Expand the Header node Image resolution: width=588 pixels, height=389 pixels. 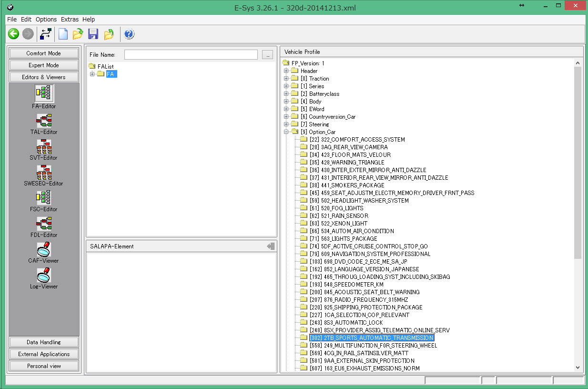[x=286, y=71]
